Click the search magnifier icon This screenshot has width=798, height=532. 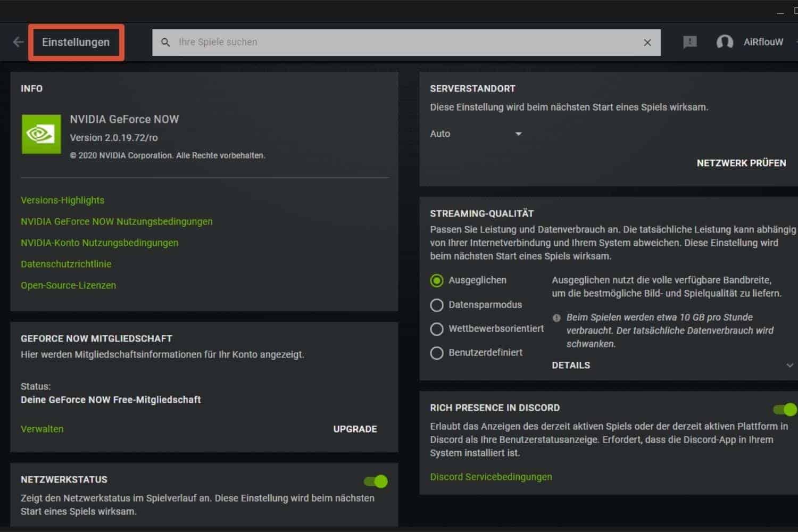point(165,42)
